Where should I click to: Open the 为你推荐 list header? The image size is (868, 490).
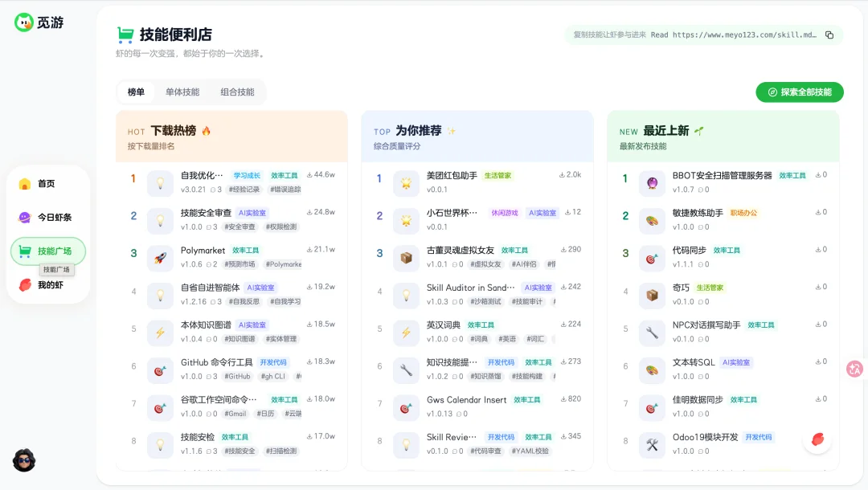477,137
